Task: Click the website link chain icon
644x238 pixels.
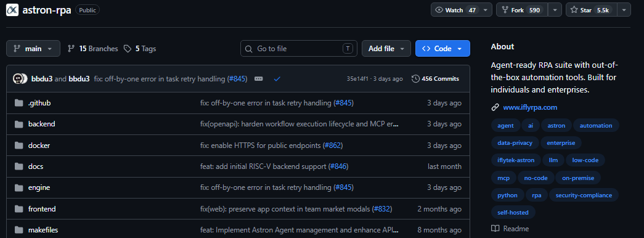Action: (495, 108)
